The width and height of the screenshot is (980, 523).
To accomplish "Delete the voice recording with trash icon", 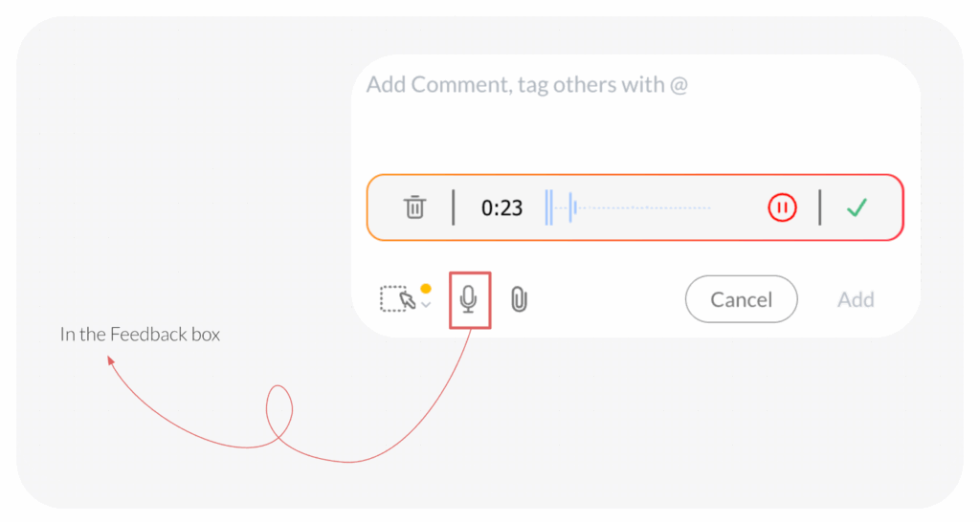I will [x=414, y=207].
